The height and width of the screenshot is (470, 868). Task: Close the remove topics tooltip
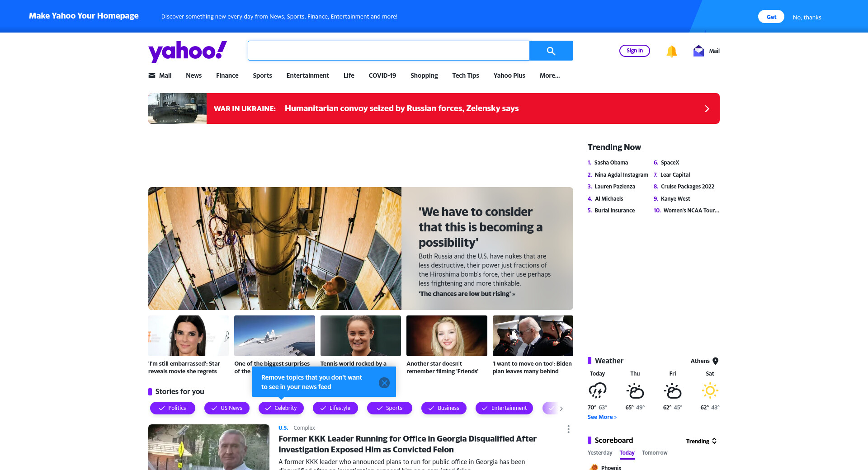pyautogui.click(x=384, y=383)
